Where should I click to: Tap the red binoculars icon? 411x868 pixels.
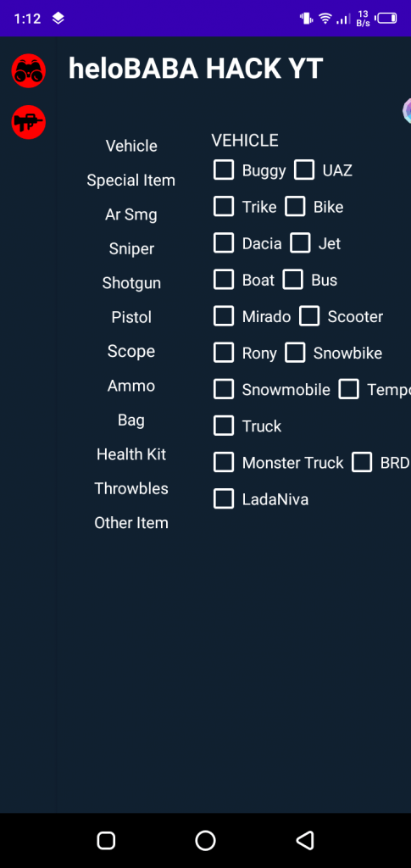point(29,71)
